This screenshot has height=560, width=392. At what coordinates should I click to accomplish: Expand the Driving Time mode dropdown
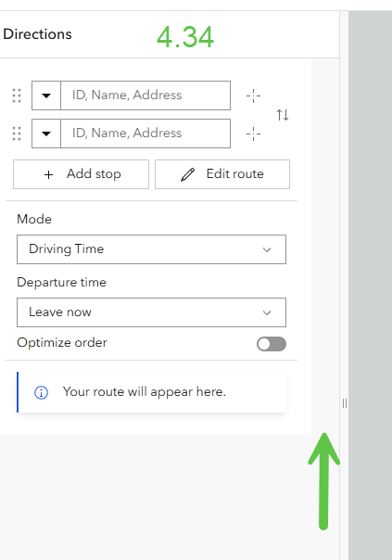[x=151, y=249]
